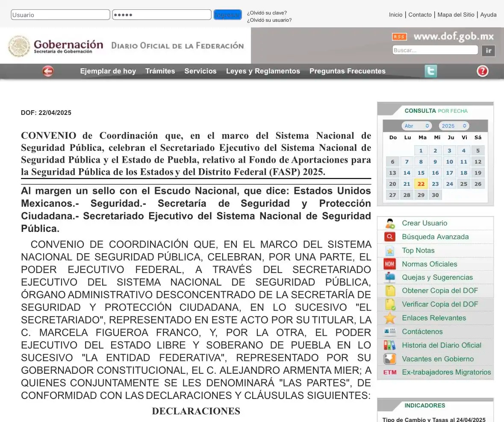Click the Verificar Copia del DOF icon
Image resolution: width=504 pixels, height=422 pixels.
390,304
